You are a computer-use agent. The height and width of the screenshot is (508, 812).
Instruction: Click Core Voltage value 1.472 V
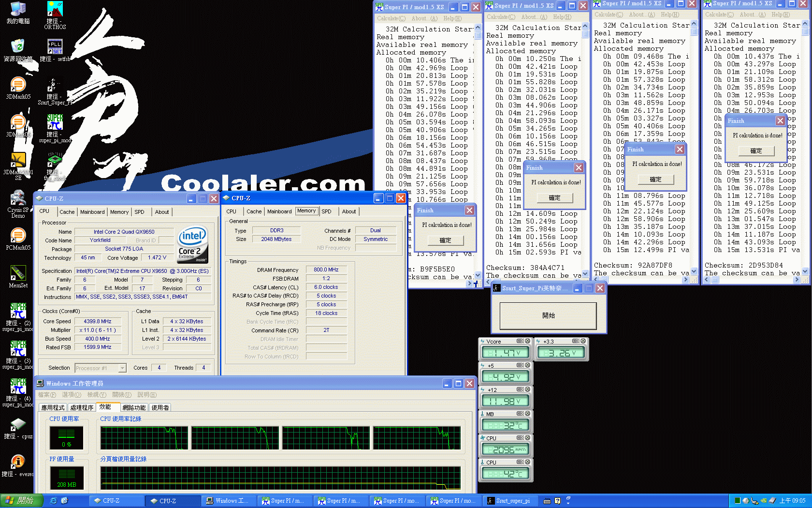[157, 258]
